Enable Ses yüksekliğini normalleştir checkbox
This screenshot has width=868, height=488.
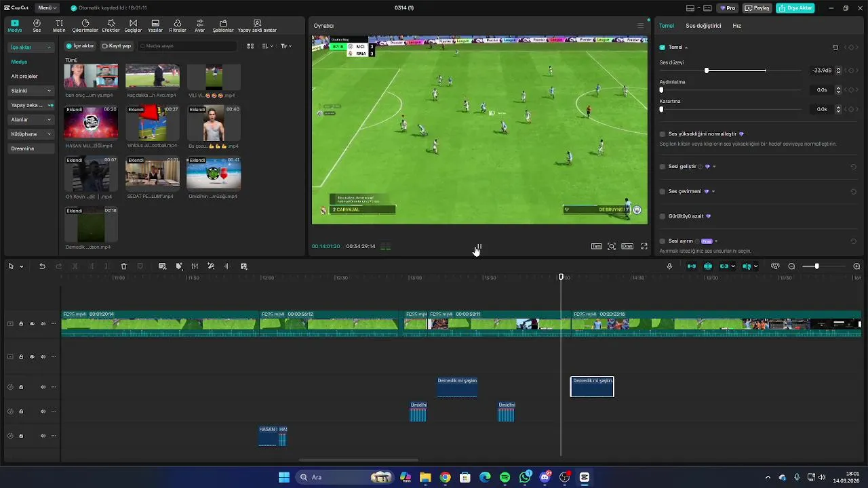[663, 134]
